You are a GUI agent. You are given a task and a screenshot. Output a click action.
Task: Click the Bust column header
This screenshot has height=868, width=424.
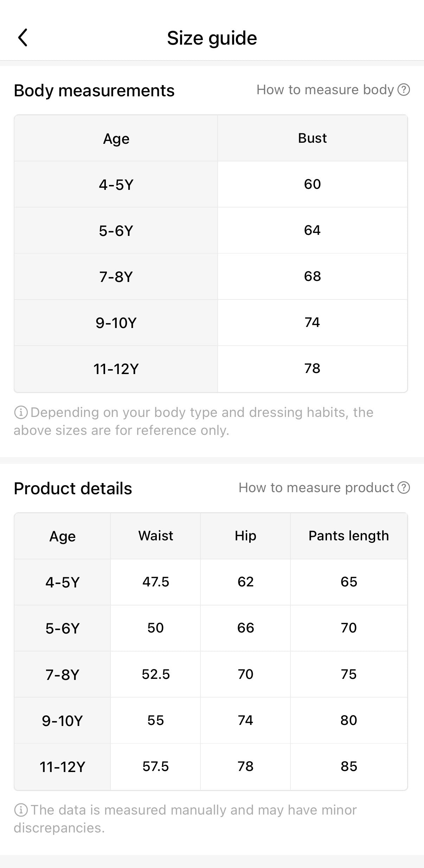click(x=312, y=138)
